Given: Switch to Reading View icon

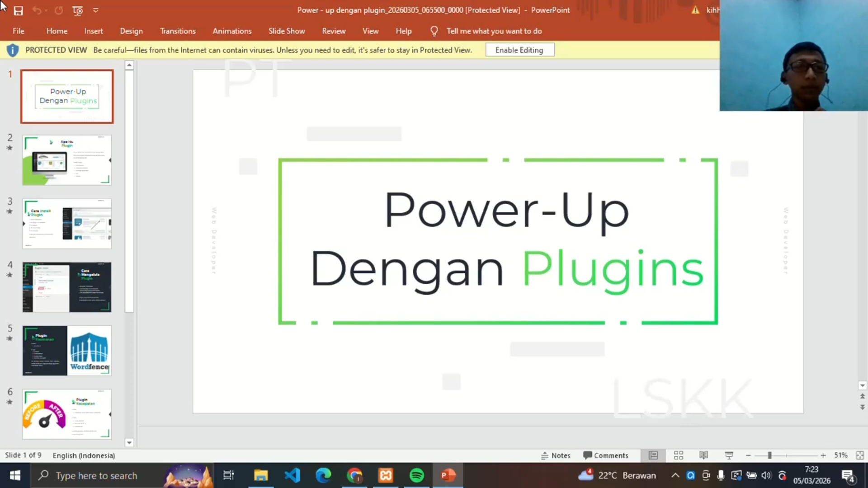Looking at the screenshot, I should pos(703,455).
